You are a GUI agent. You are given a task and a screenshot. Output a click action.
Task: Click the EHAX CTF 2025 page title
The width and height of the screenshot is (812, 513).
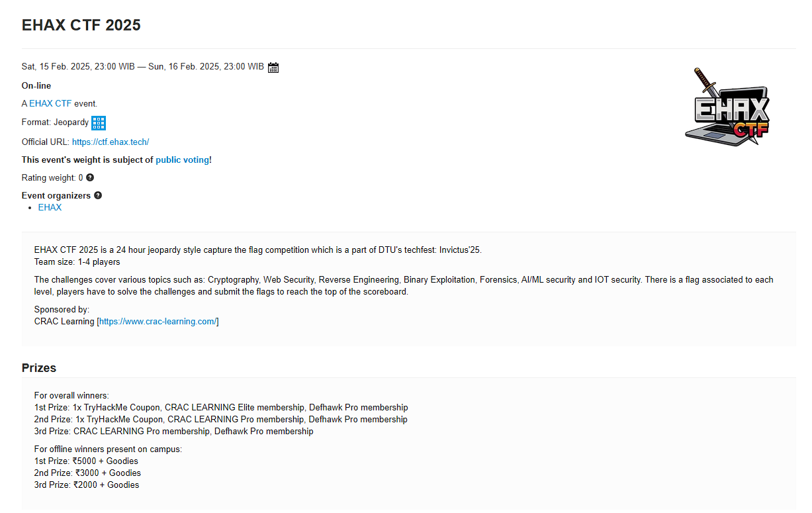pyautogui.click(x=81, y=25)
